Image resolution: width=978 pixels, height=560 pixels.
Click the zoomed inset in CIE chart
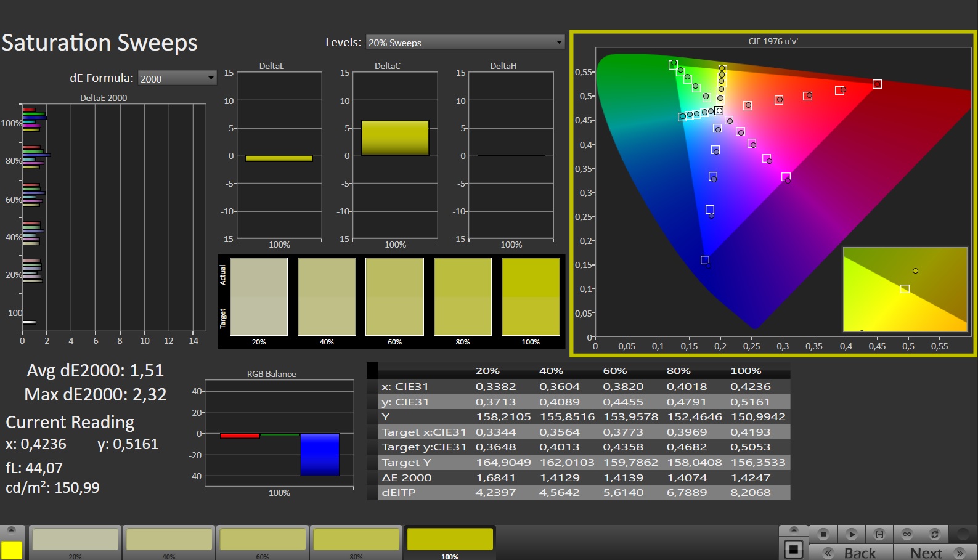[x=905, y=289]
